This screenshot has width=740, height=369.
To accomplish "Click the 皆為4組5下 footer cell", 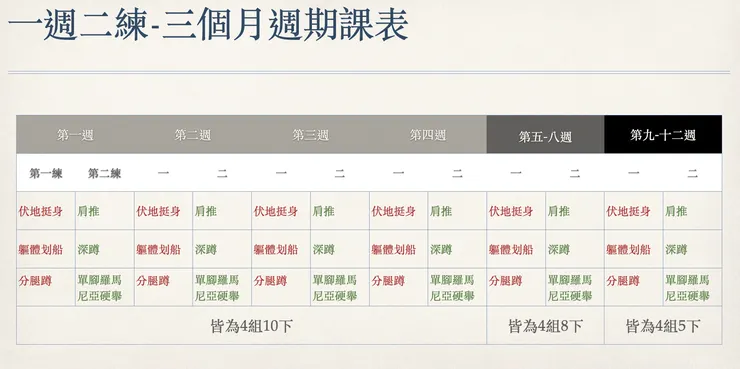I will pos(663,326).
